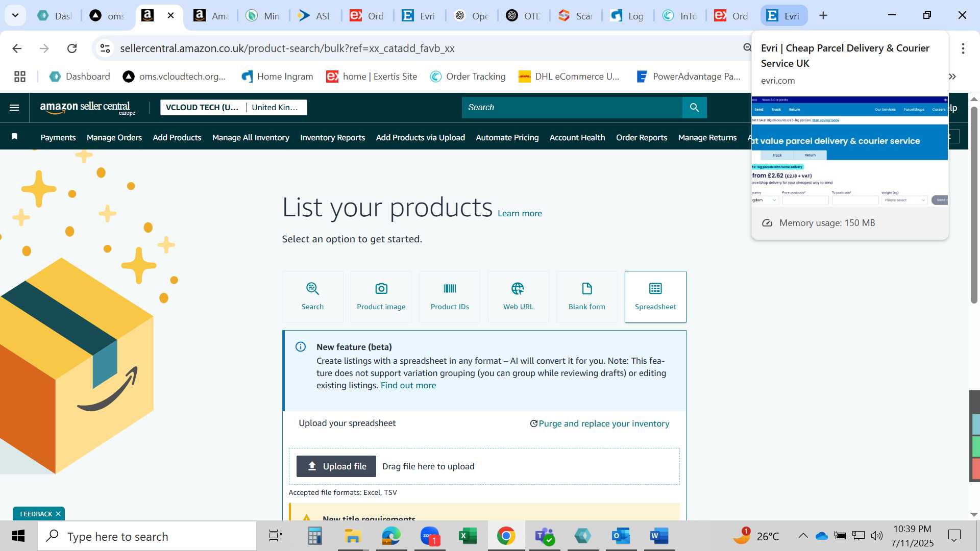The height and width of the screenshot is (551, 980).
Task: Open Chrome three-dot menu
Action: pyautogui.click(x=963, y=48)
